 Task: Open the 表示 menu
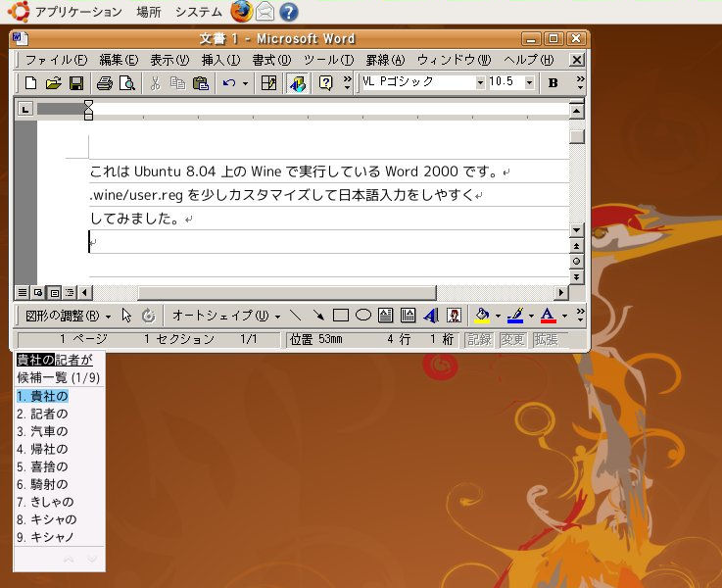pyautogui.click(x=169, y=60)
